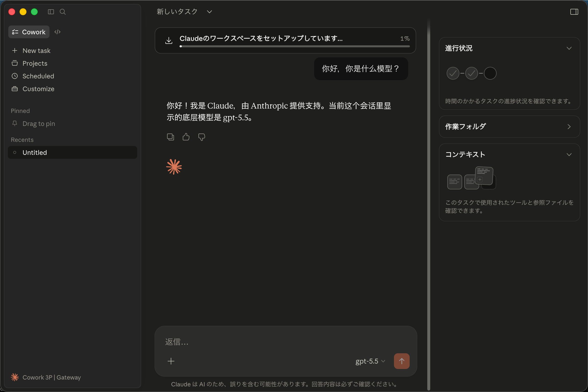
Task: Click the user message 你好，你是什么模型？
Action: [361, 69]
